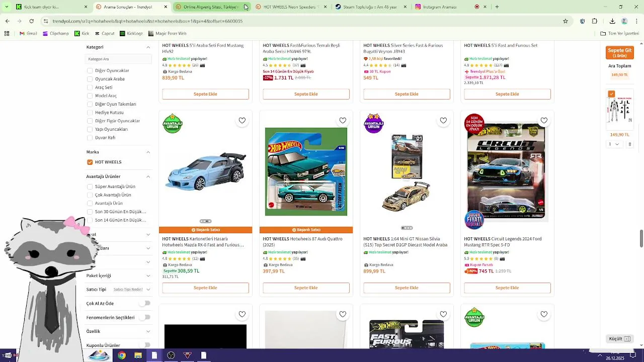Reload the page with browser refresh icon
Screen dimensions: 644x362
(x=31, y=21)
